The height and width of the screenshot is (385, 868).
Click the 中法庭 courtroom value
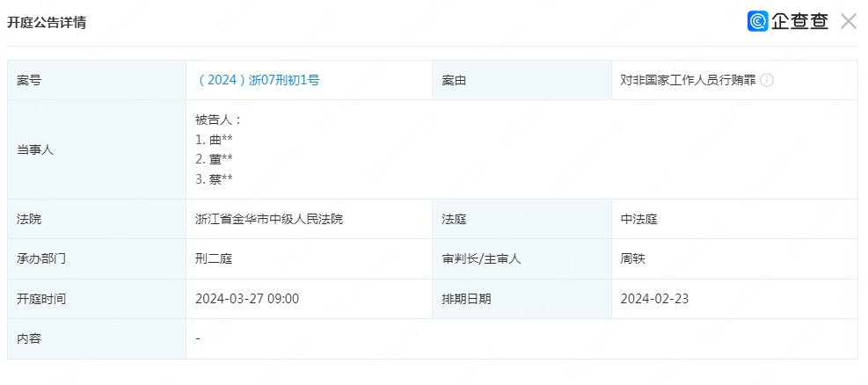pyautogui.click(x=638, y=219)
